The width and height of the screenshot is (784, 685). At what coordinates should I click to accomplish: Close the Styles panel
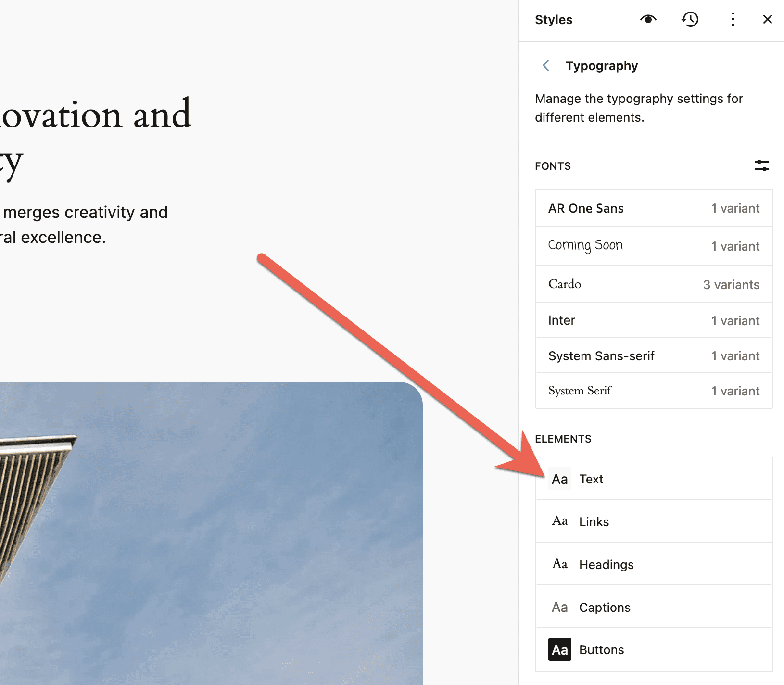click(x=767, y=19)
